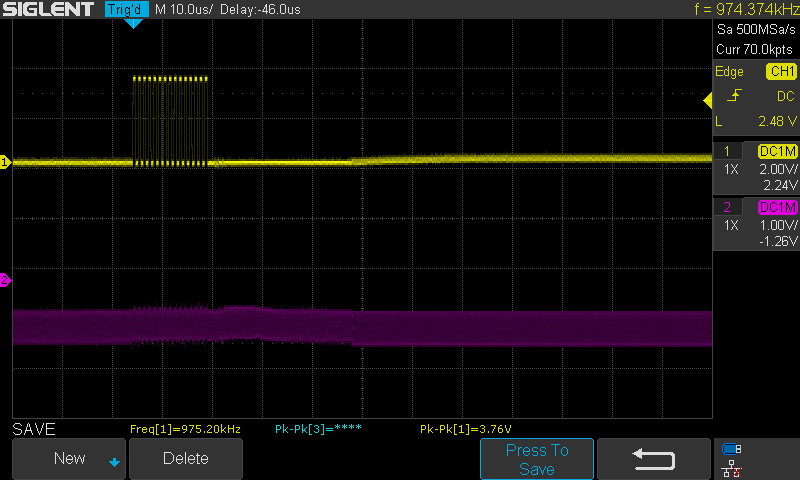This screenshot has height=480, width=800.
Task: Click the f = 974.374kHz frequency counter
Action: tap(746, 9)
